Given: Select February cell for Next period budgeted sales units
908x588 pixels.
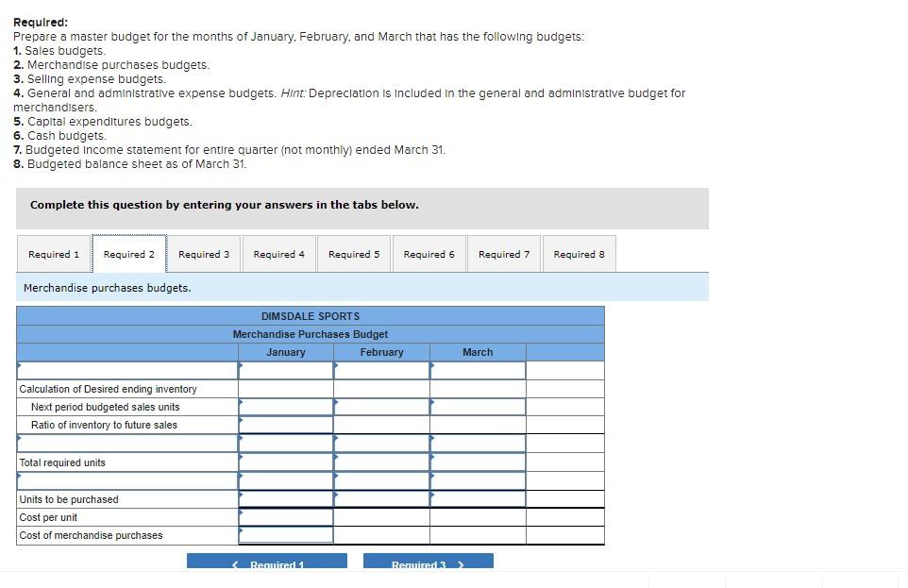Looking at the screenshot, I should click(x=381, y=407).
